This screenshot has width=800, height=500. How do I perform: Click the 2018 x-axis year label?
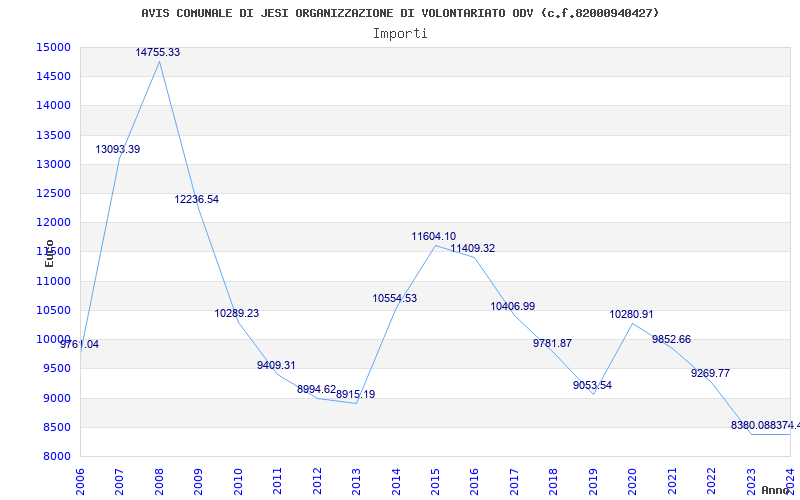point(554,482)
